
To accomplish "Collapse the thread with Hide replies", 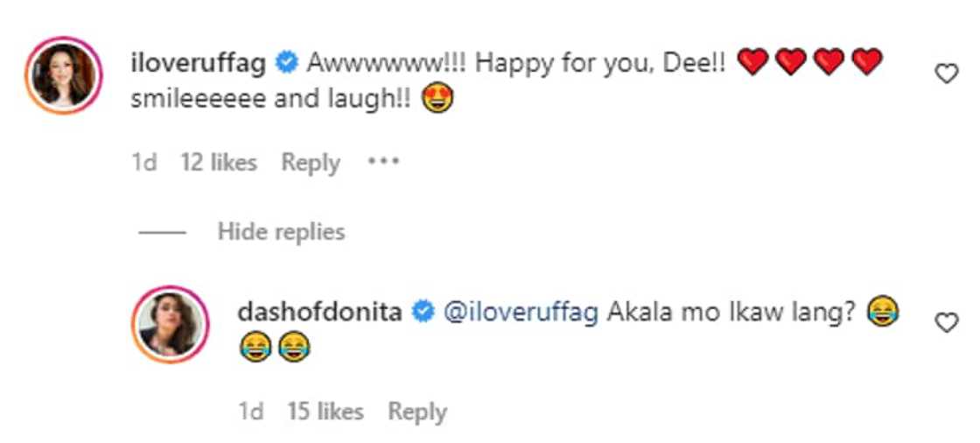I will [281, 232].
